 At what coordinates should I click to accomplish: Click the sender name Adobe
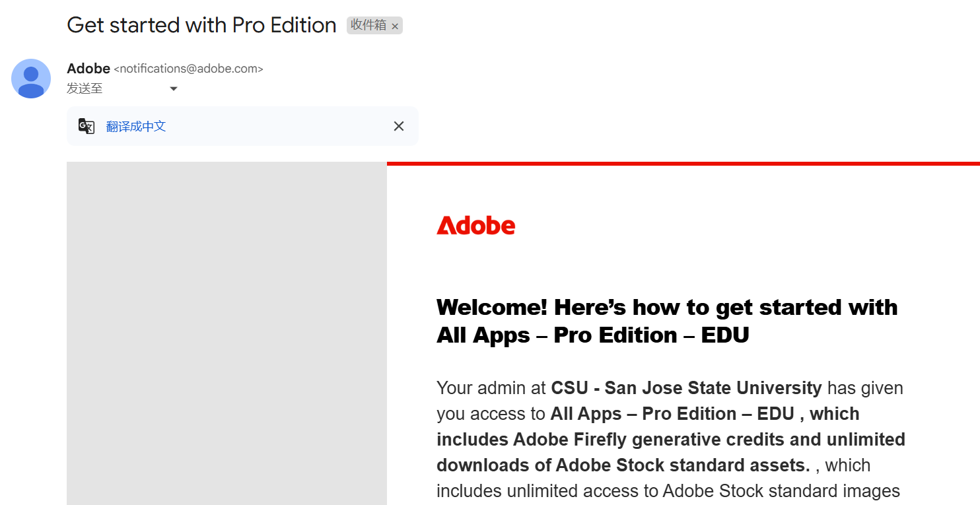[88, 69]
